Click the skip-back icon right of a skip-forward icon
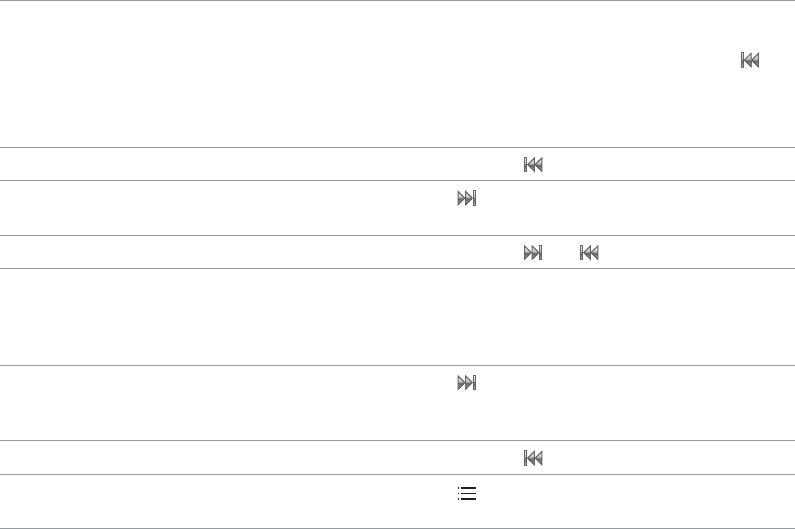The height and width of the screenshot is (529, 795). pos(589,252)
